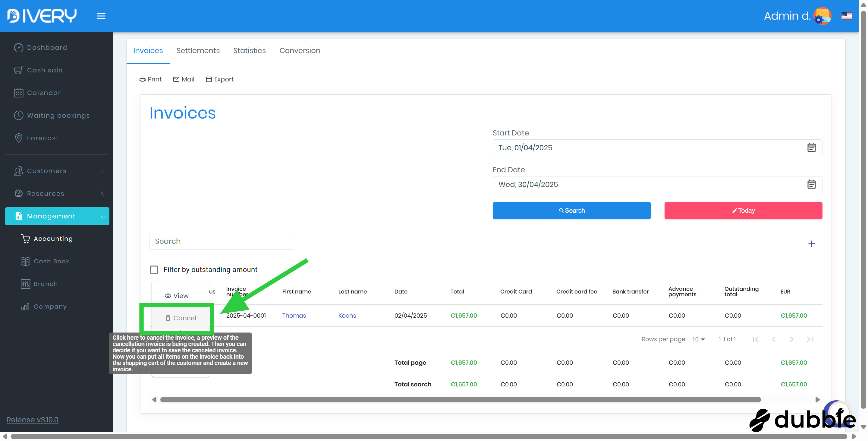
Task: Open Start Date calendar picker icon
Action: 811,148
